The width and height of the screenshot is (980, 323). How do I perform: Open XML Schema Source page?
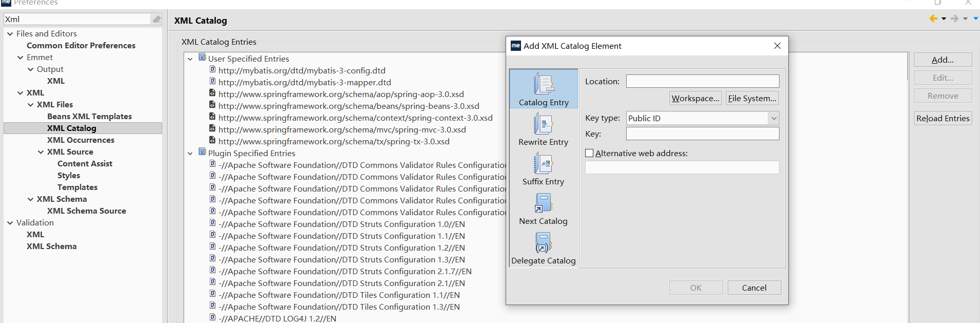(x=87, y=211)
